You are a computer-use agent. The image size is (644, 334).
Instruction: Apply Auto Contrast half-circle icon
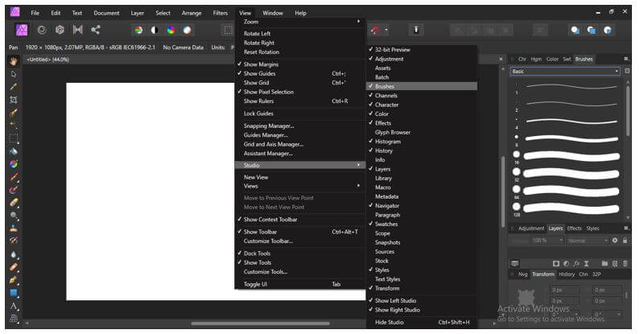pos(155,30)
